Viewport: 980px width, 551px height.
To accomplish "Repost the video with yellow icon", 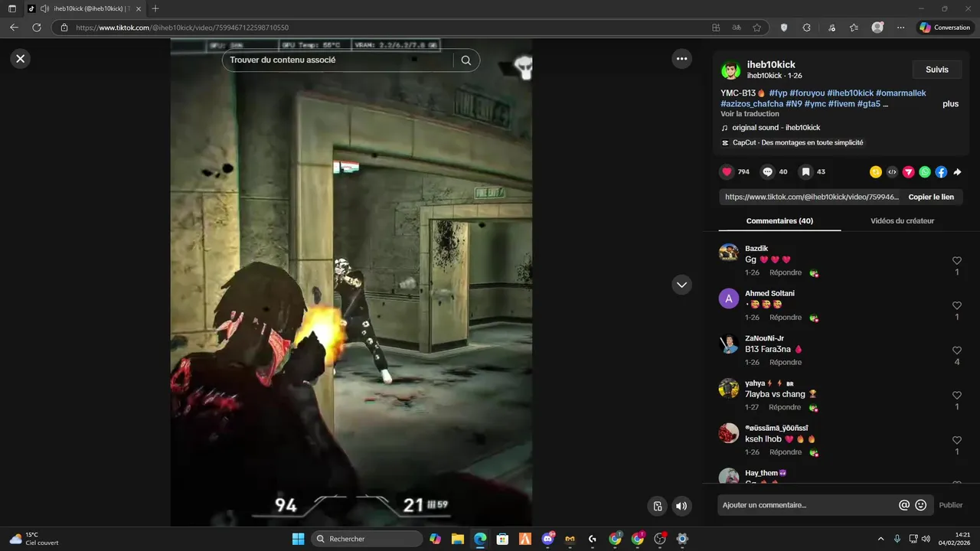I will coord(876,172).
